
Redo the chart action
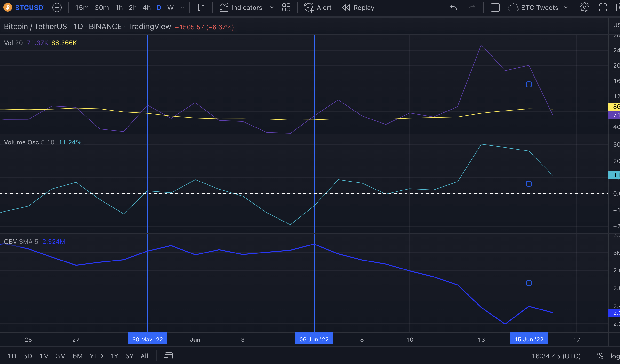pyautogui.click(x=472, y=8)
